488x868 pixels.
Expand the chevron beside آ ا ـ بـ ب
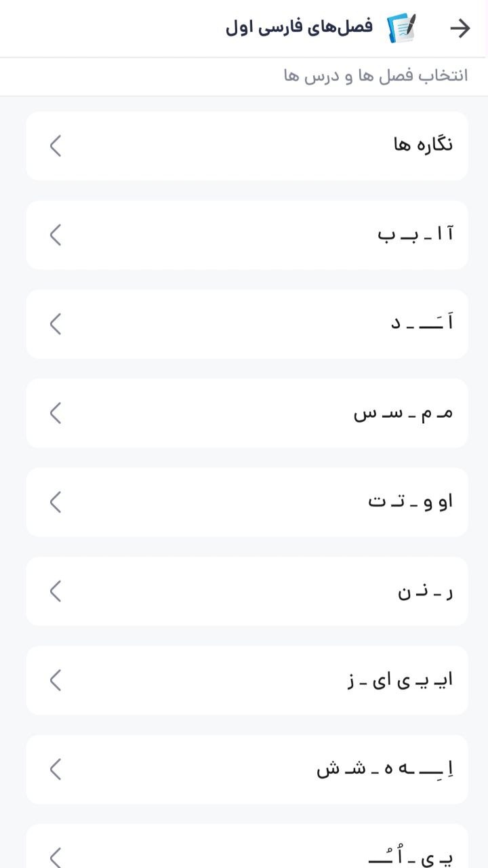(x=56, y=235)
